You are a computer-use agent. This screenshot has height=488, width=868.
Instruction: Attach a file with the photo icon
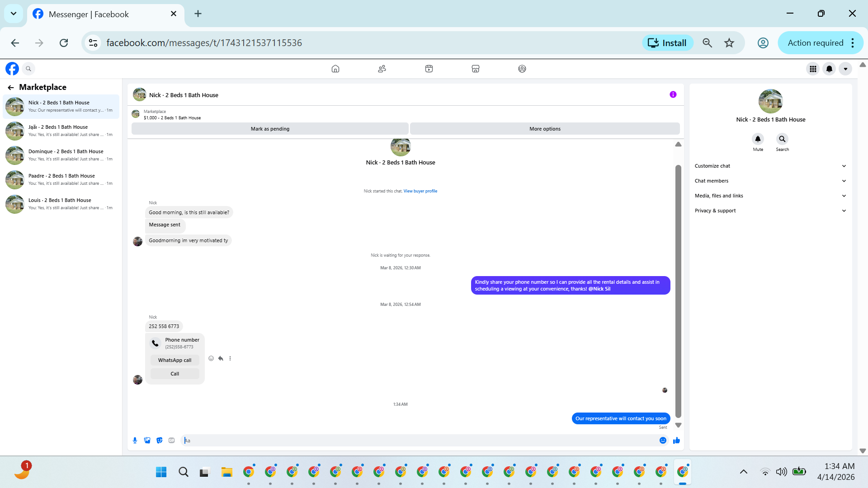coord(147,441)
